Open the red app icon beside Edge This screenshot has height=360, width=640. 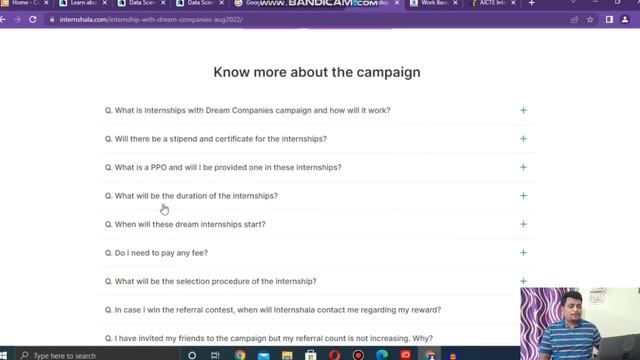[x=405, y=355]
